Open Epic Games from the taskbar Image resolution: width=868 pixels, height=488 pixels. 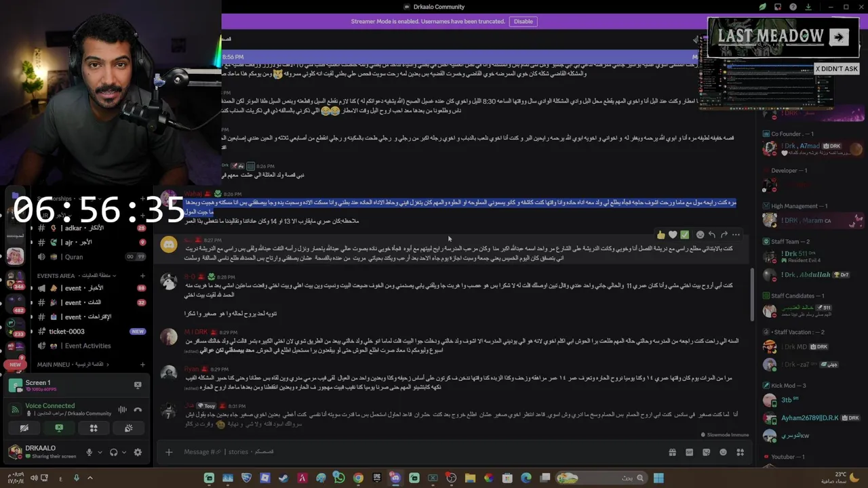coord(377,478)
